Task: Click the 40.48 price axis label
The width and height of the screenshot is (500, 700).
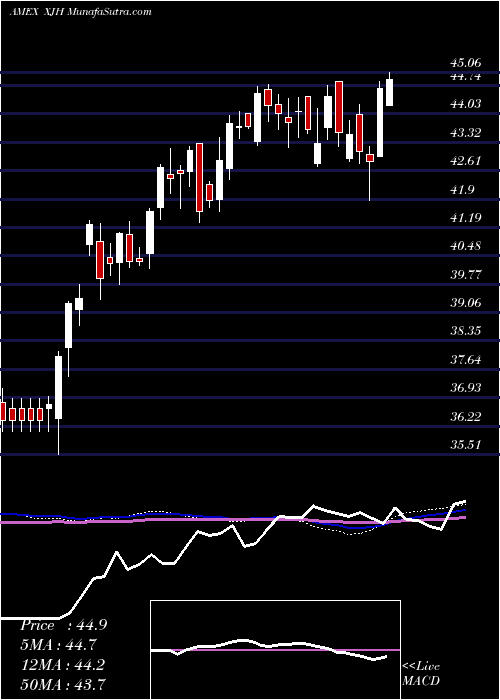Action: pos(466,246)
